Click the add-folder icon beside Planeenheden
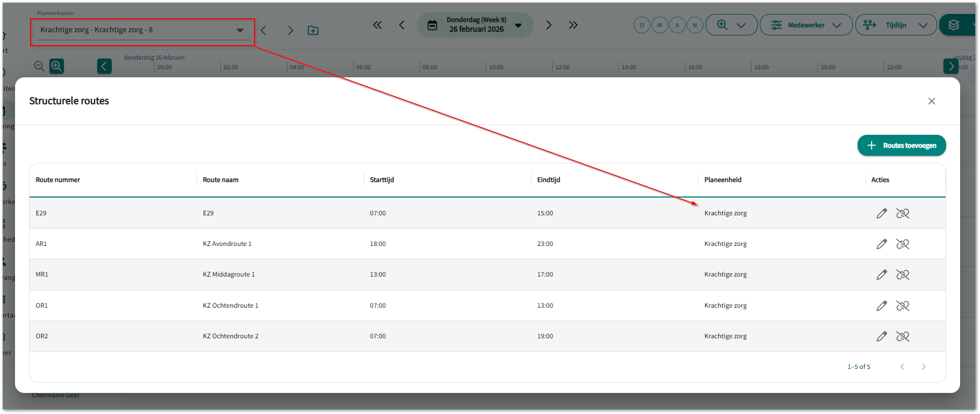Viewport: 980px width, 414px height. tap(313, 31)
